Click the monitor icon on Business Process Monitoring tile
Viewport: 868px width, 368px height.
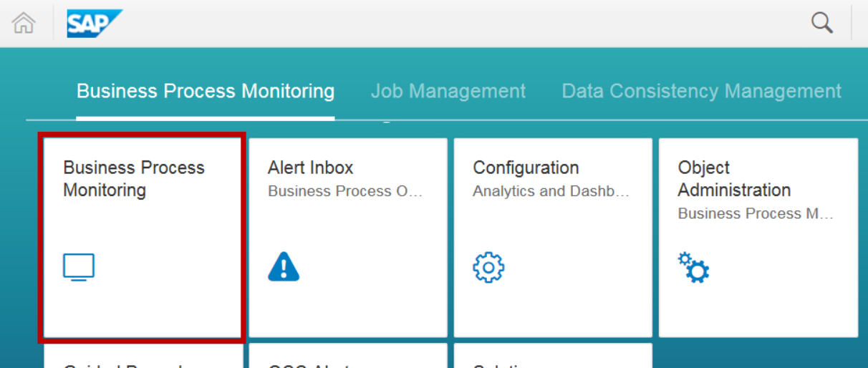point(78,267)
